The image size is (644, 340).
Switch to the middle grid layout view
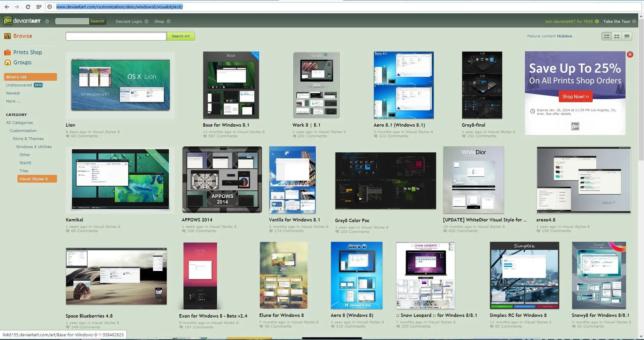(x=617, y=36)
